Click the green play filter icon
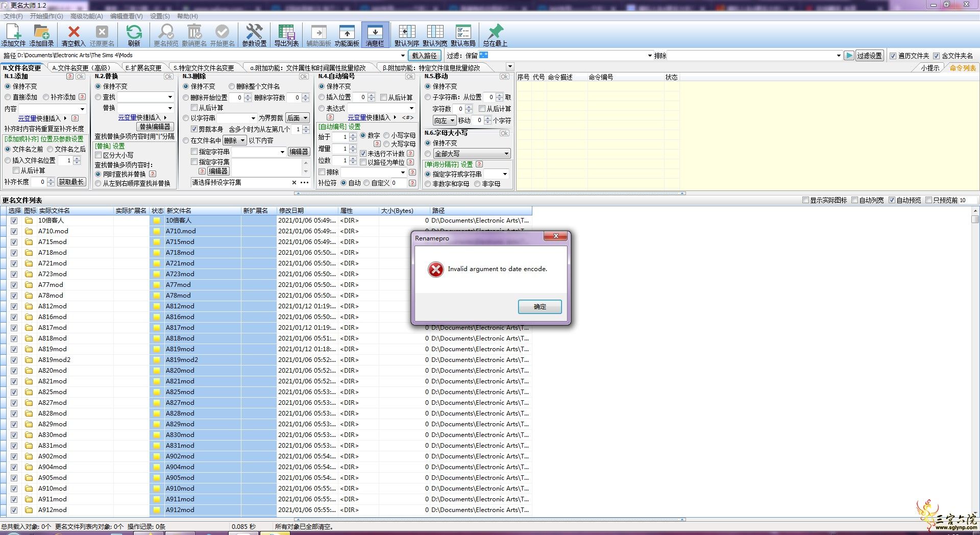Screen dimensions: 980x535 848,55
